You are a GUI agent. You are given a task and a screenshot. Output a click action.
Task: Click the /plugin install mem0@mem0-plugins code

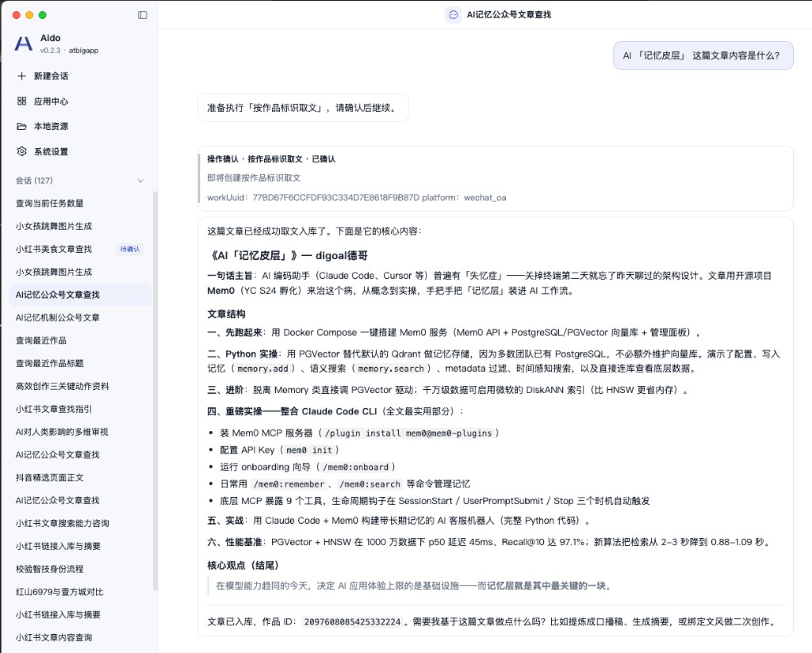pos(408,433)
